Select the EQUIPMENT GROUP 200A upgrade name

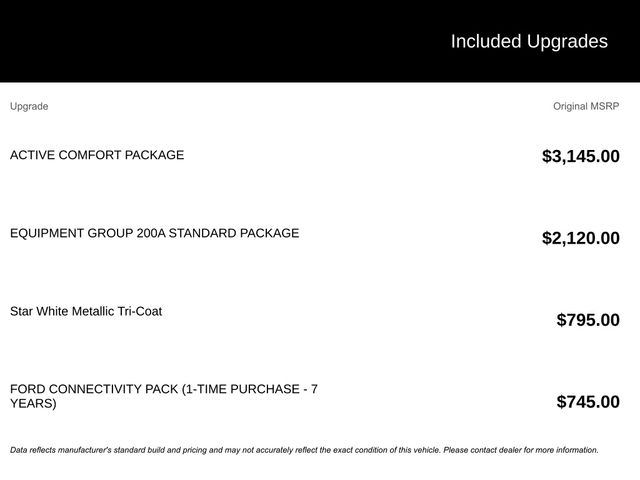click(154, 233)
